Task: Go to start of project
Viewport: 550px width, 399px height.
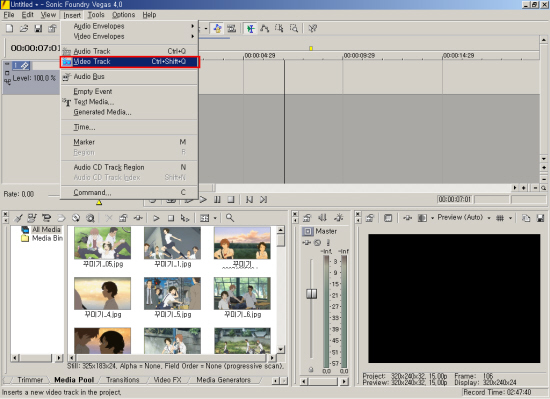Action: (249, 200)
